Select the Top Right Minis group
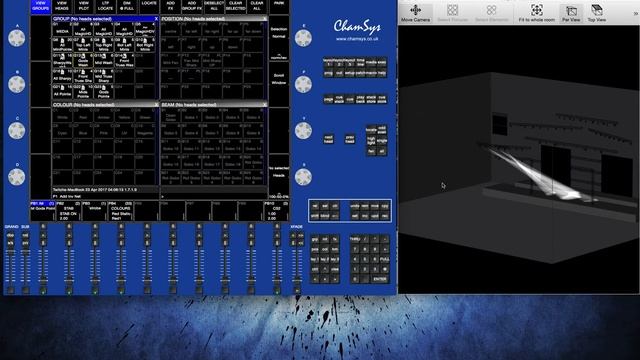Viewport: 640px width, 360px height. 104,45
